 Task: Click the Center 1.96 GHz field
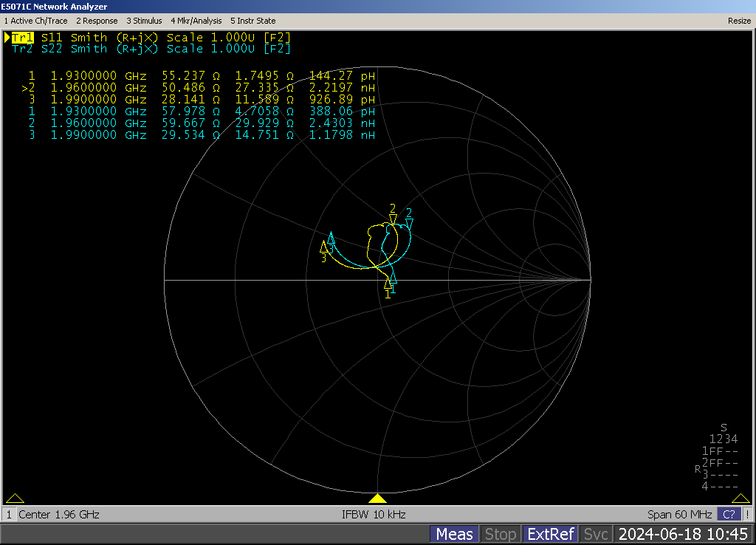pos(58,514)
